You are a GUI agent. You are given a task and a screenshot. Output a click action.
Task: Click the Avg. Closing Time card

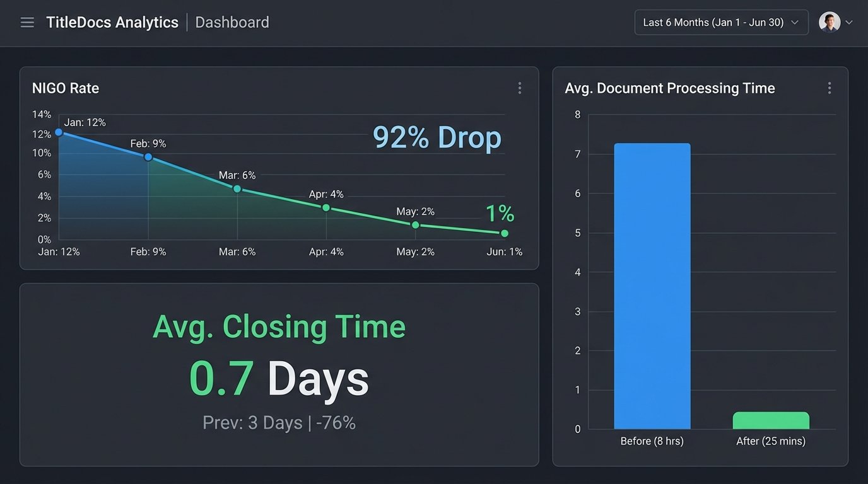tap(279, 374)
